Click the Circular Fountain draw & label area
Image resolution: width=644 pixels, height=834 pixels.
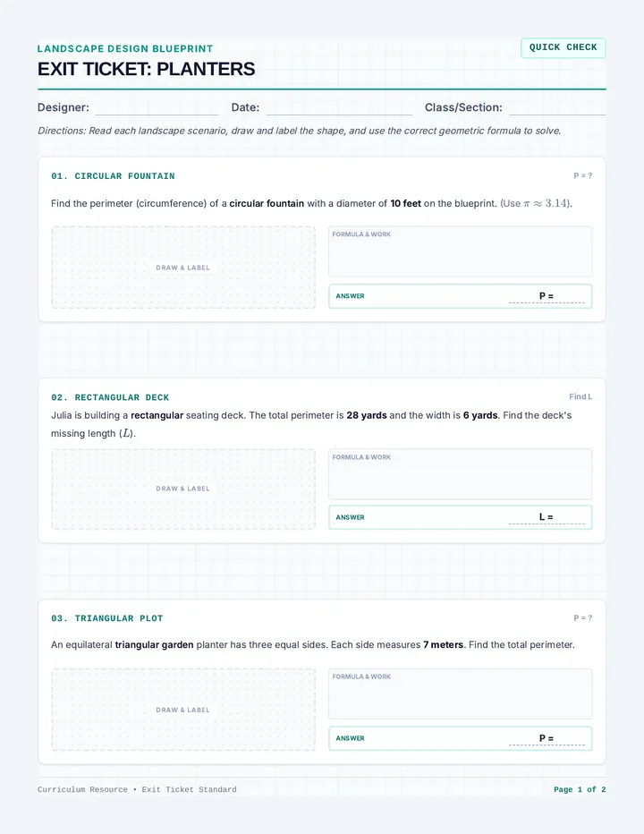tap(183, 268)
